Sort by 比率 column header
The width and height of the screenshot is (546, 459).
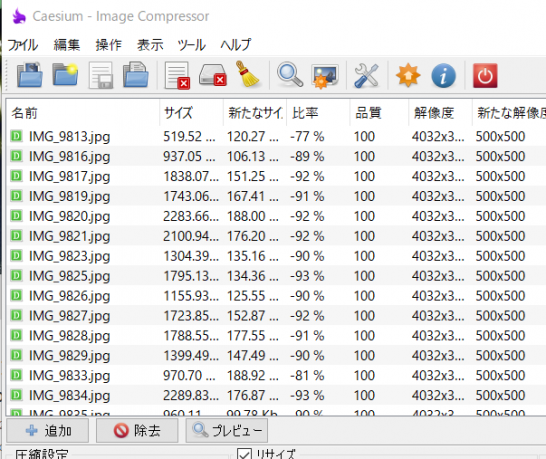click(318, 113)
